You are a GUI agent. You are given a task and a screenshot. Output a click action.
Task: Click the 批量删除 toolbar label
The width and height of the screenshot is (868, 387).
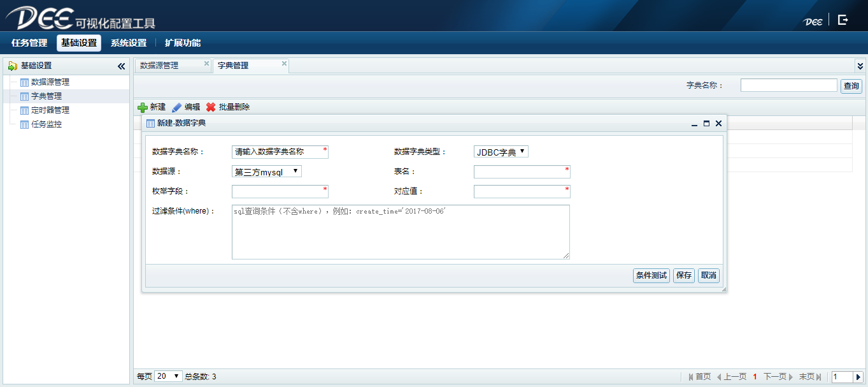[x=234, y=108]
